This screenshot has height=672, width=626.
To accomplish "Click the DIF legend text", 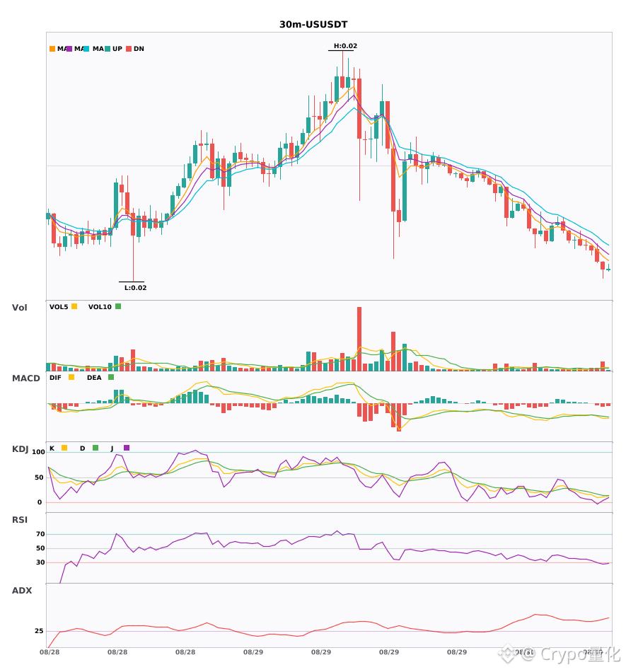I will coord(55,378).
